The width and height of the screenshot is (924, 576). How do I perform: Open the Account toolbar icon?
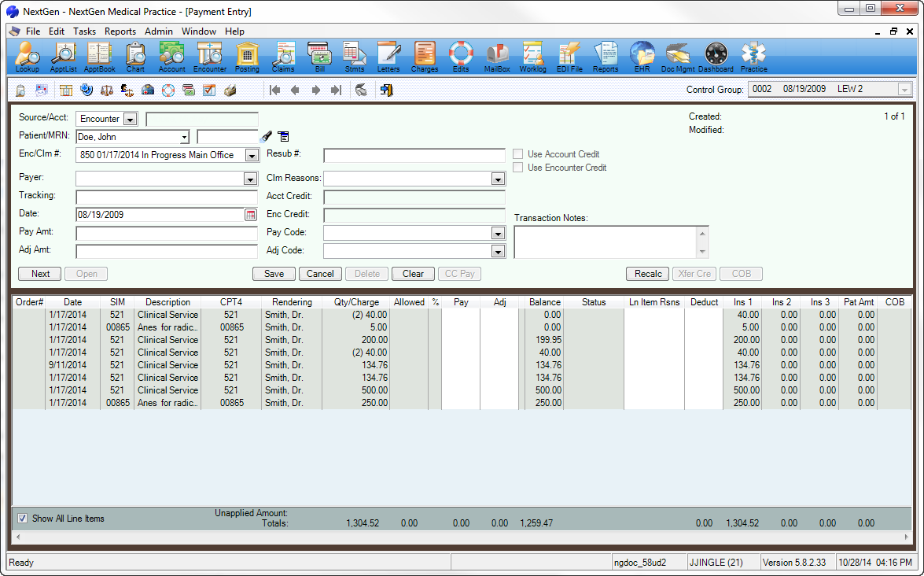[172, 57]
